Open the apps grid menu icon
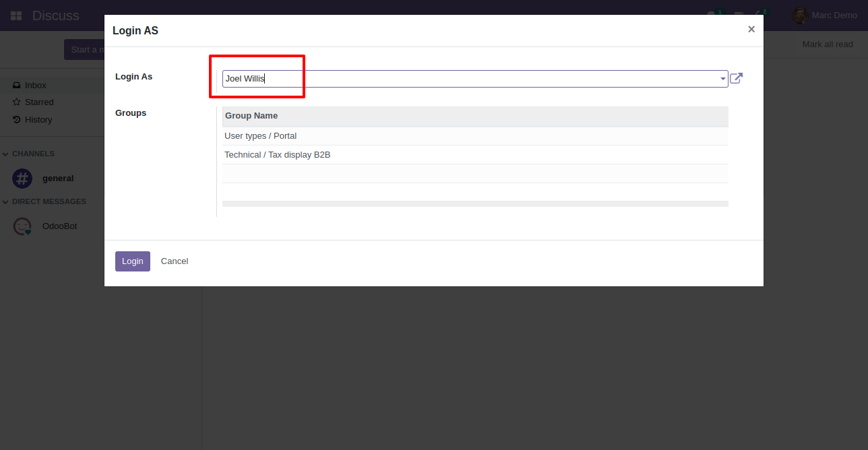868x450 pixels. click(x=16, y=15)
